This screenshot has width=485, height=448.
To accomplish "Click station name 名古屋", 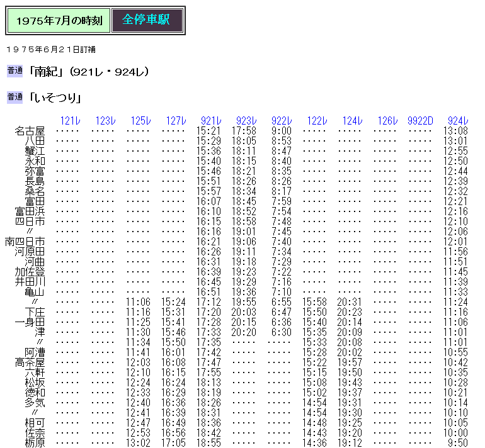I will click(x=30, y=131).
